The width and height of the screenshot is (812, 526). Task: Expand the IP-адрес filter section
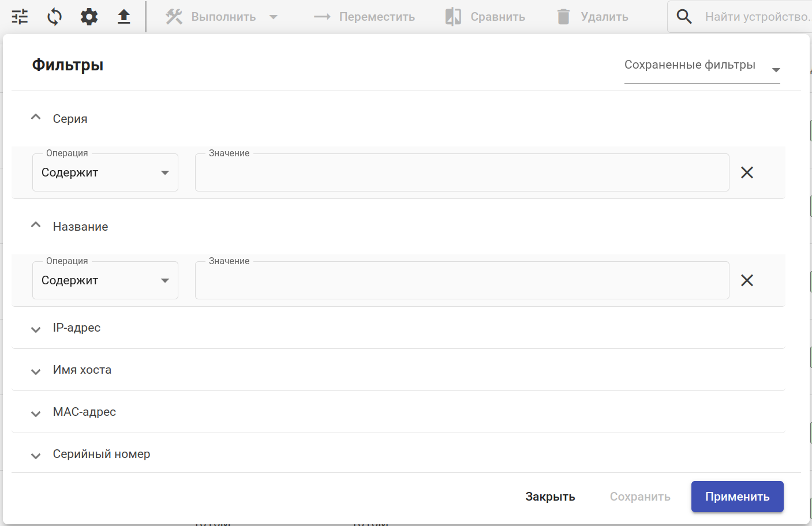[x=36, y=329]
